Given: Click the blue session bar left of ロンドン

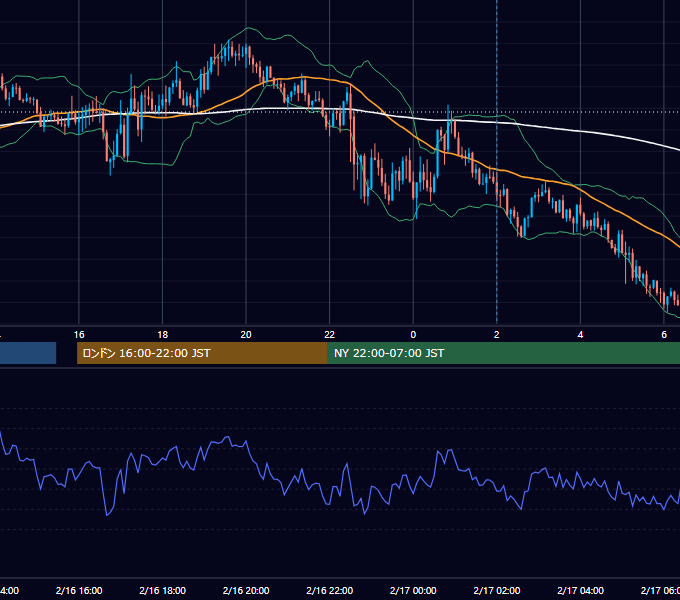Looking at the screenshot, I should click(x=28, y=353).
